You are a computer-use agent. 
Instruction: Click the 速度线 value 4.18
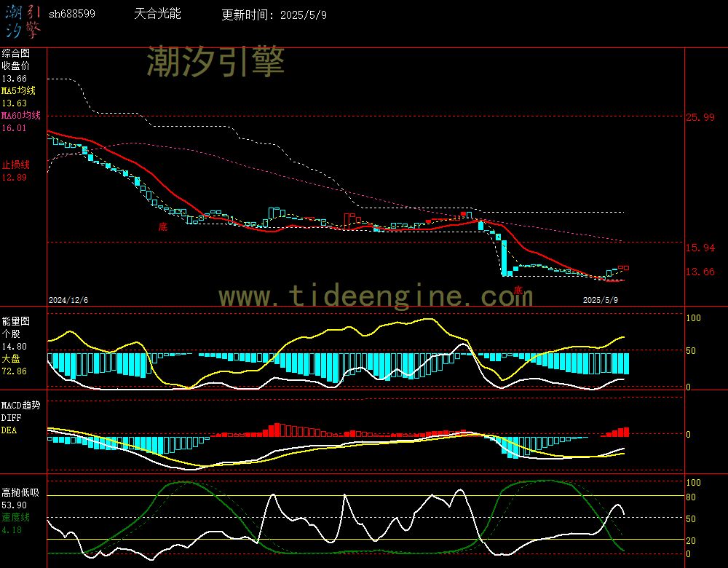[12, 529]
